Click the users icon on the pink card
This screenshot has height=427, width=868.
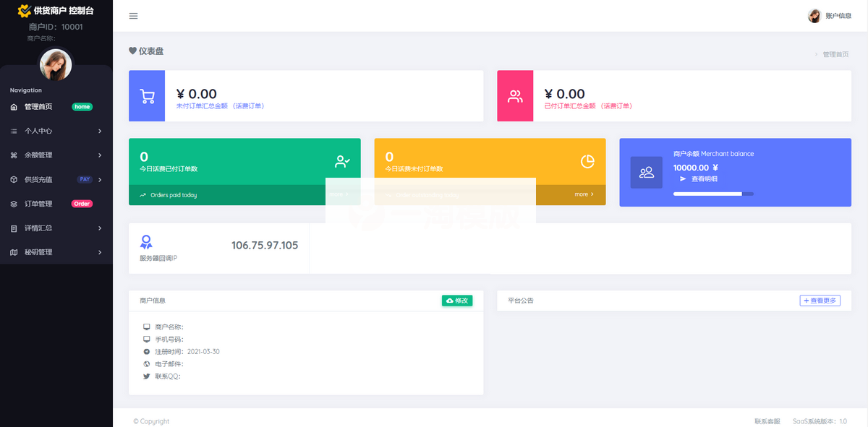(515, 96)
